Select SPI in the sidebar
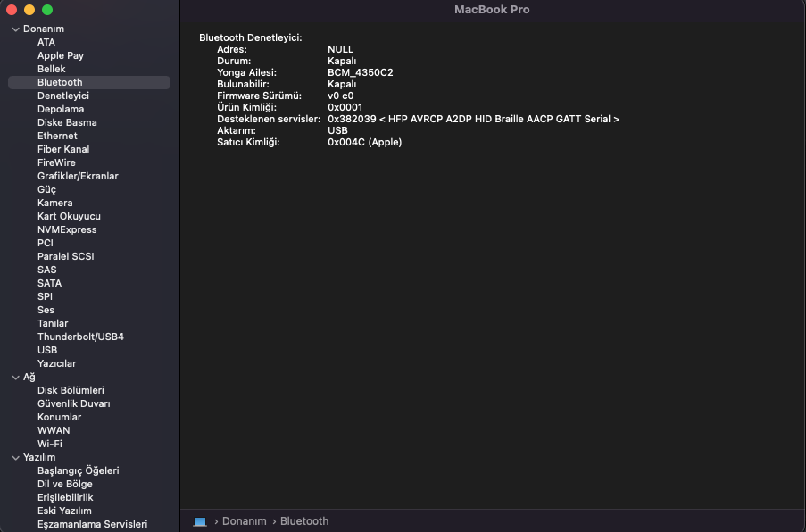Screen dimensions: 806x532 pos(45,296)
